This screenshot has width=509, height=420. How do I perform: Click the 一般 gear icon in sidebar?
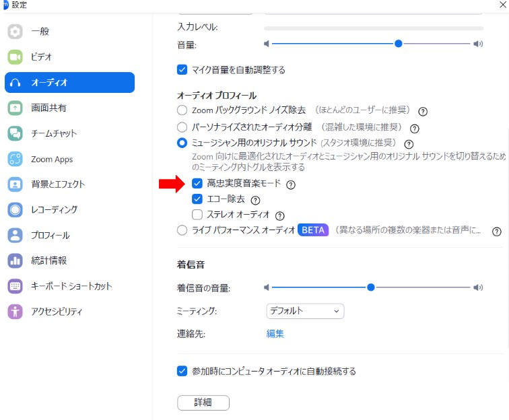coord(15,32)
